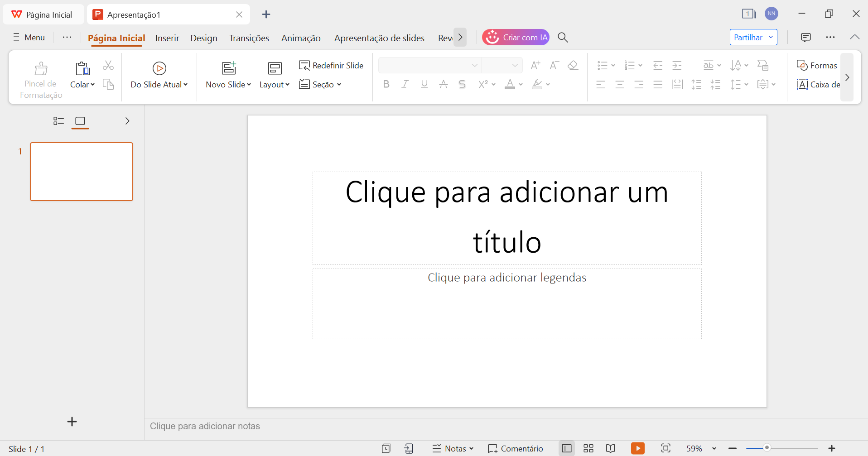
Task: Open the text highlight color picker
Action: coord(548,85)
